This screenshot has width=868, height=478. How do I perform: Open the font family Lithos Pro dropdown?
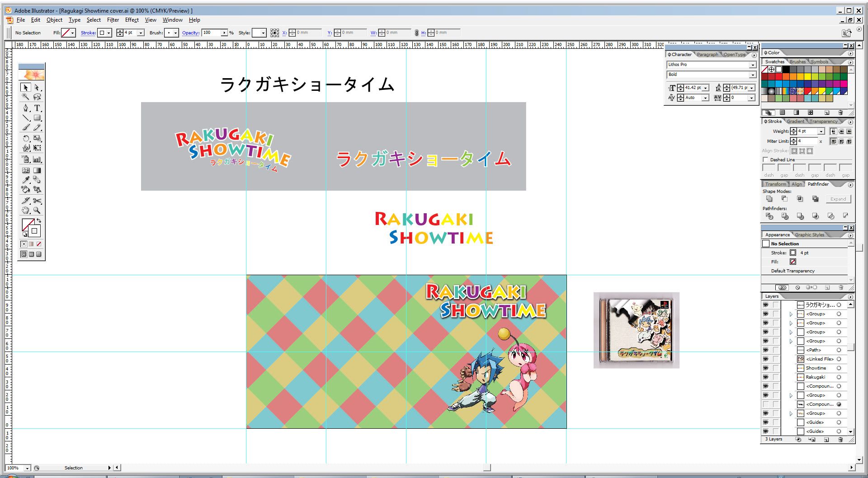(x=753, y=65)
